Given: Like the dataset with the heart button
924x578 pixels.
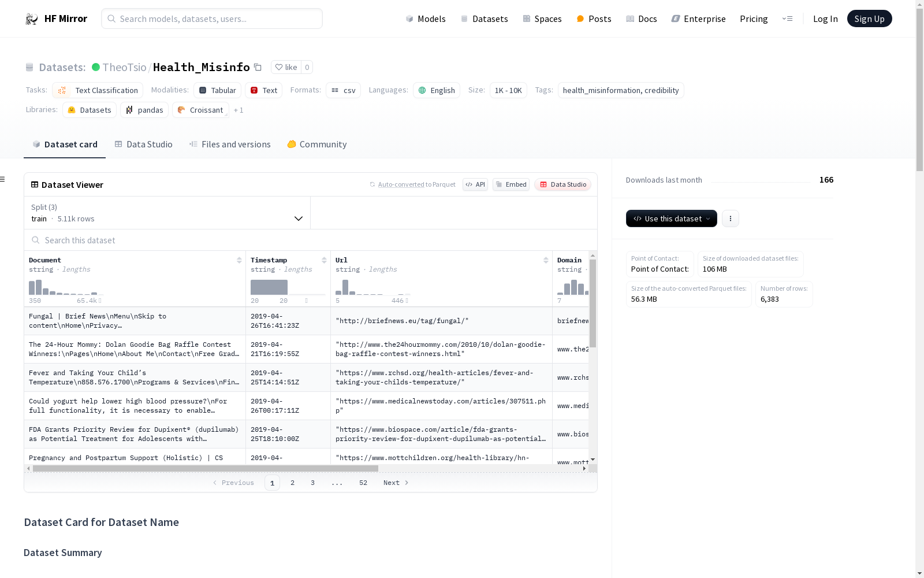Looking at the screenshot, I should [x=286, y=67].
